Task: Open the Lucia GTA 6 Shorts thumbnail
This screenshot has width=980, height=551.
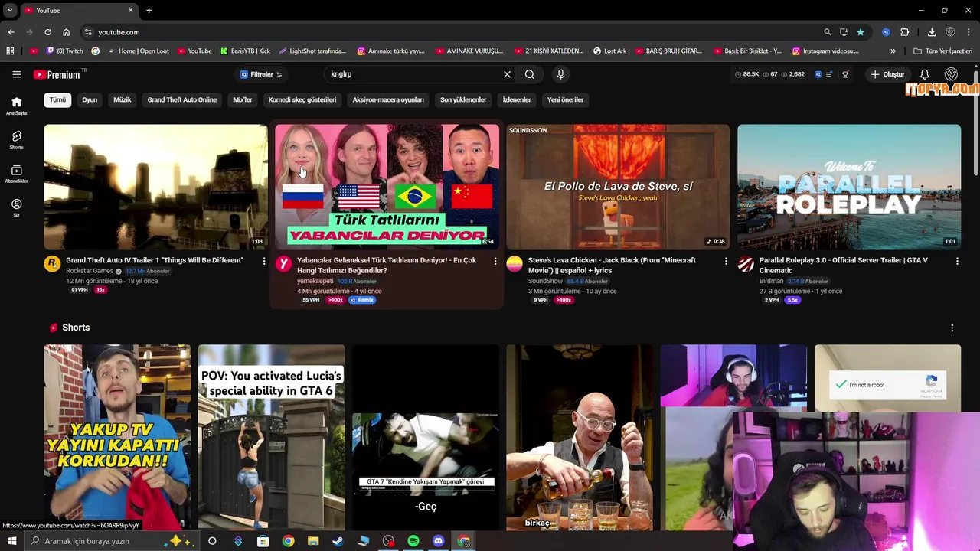Action: pos(272,437)
